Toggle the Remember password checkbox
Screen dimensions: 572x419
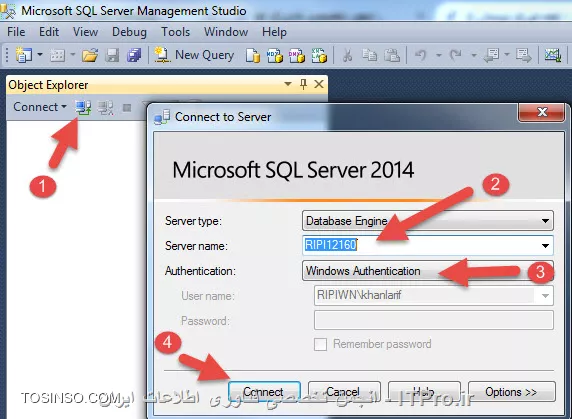320,344
